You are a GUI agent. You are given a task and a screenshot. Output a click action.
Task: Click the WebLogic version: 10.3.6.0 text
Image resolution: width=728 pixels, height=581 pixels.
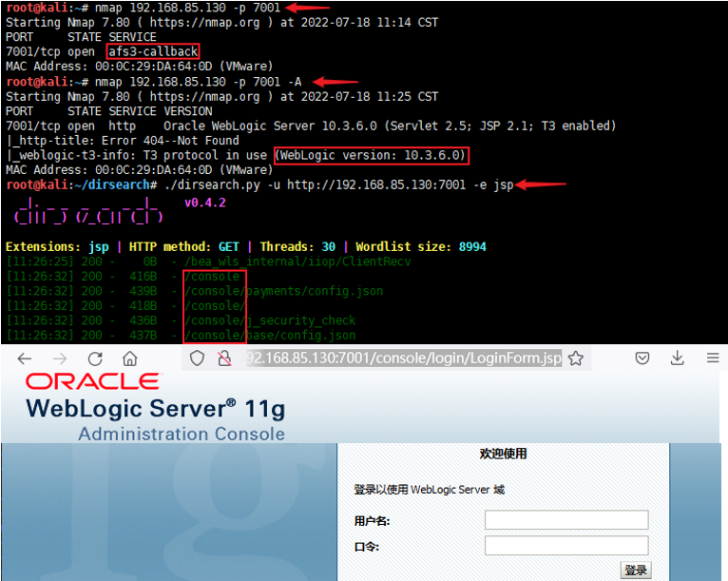click(372, 155)
